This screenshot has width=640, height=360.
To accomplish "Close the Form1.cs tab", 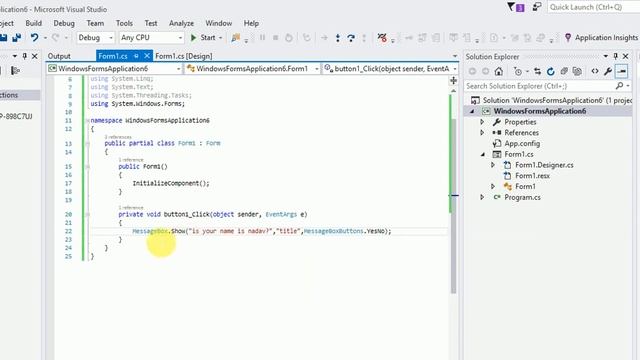I will [147, 56].
